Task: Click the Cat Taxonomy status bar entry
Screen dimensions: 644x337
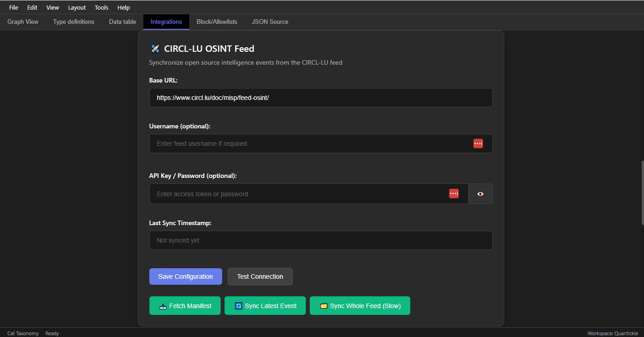Action: click(23, 333)
